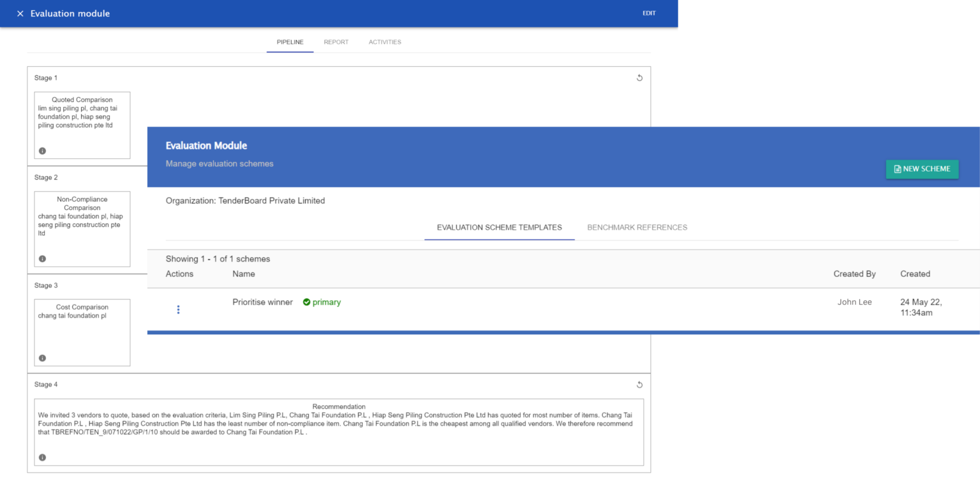Create a new scheme with NEW SCHEME button
The width and height of the screenshot is (980, 490).
tap(922, 169)
